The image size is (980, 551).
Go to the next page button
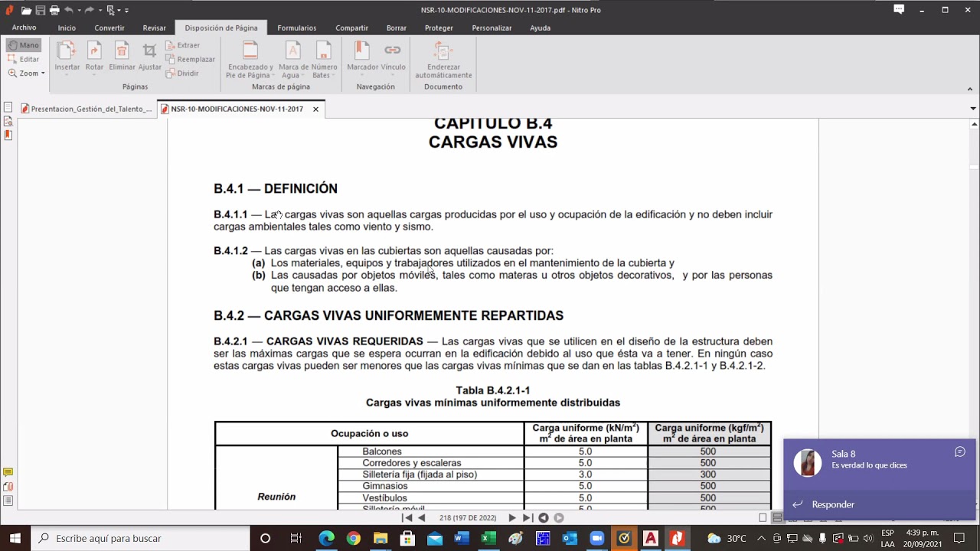click(512, 518)
